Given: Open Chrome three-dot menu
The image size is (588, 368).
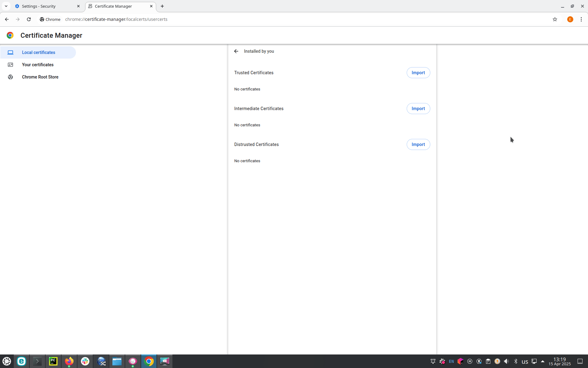Looking at the screenshot, I should [x=581, y=19].
